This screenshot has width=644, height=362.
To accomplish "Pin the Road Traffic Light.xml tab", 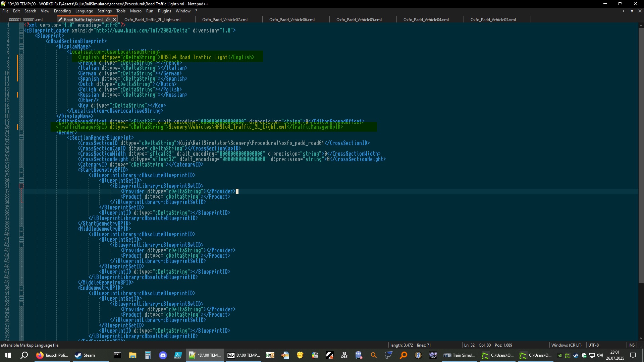I will pyautogui.click(x=108, y=19).
